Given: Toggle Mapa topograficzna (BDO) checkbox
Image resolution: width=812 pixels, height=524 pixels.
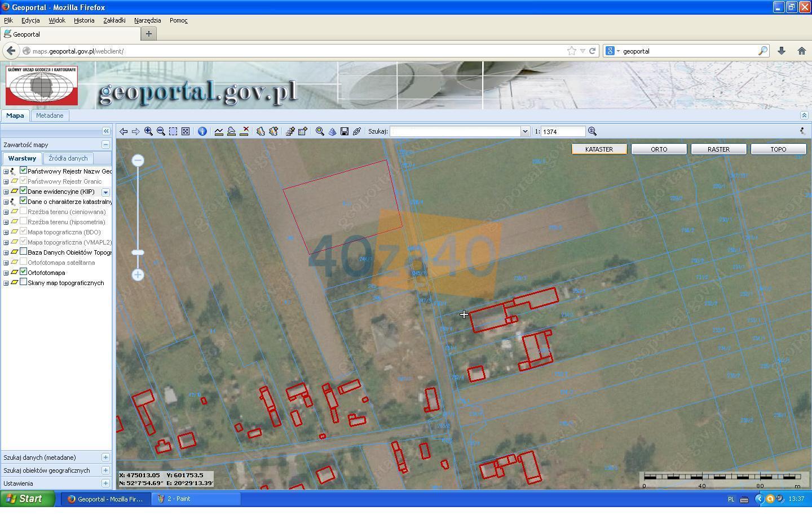Looking at the screenshot, I should (24, 231).
